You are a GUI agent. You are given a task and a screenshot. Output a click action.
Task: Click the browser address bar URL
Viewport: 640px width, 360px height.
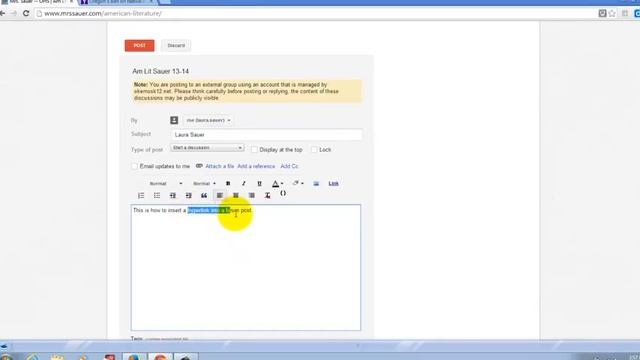[x=103, y=13]
